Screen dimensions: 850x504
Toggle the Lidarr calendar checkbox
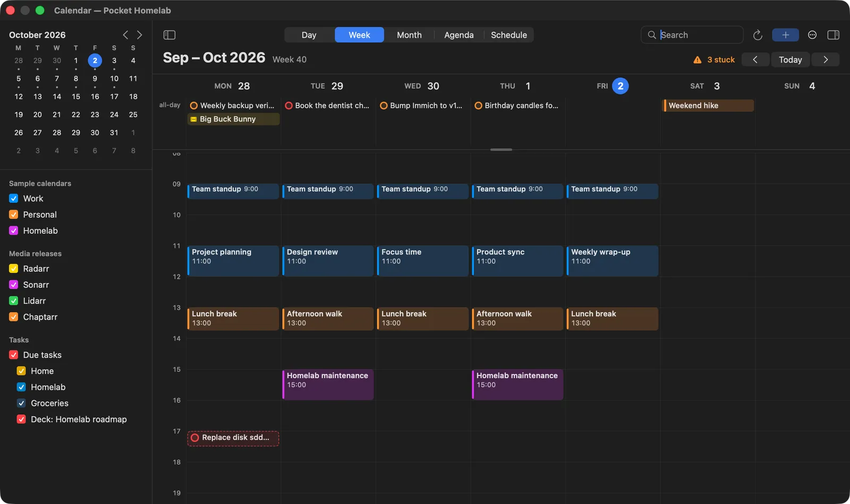(14, 301)
